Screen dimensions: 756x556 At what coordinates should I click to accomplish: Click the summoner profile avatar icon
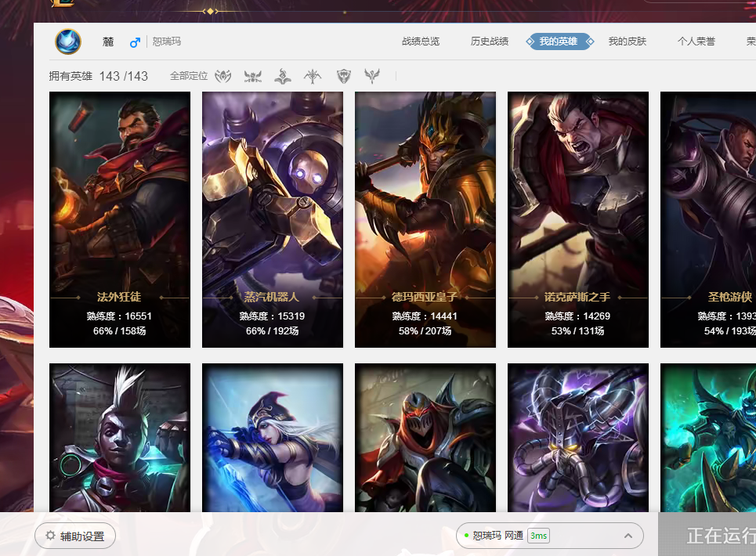[x=68, y=42]
